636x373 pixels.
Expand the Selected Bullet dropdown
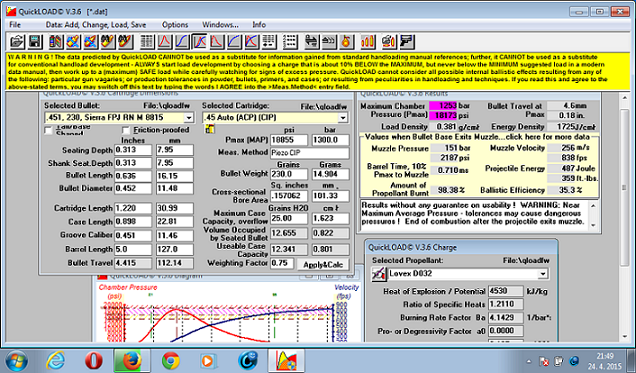click(x=189, y=118)
